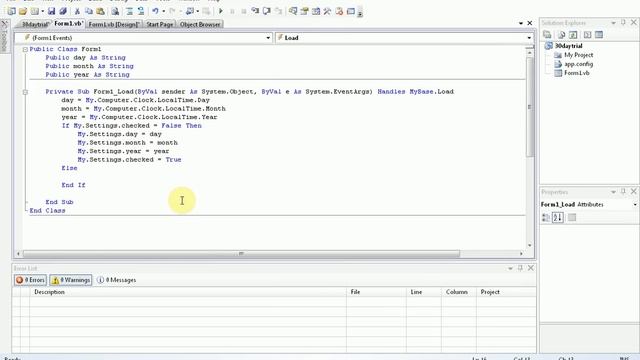
Task: Click the Save All icon
Action: coord(63,11)
